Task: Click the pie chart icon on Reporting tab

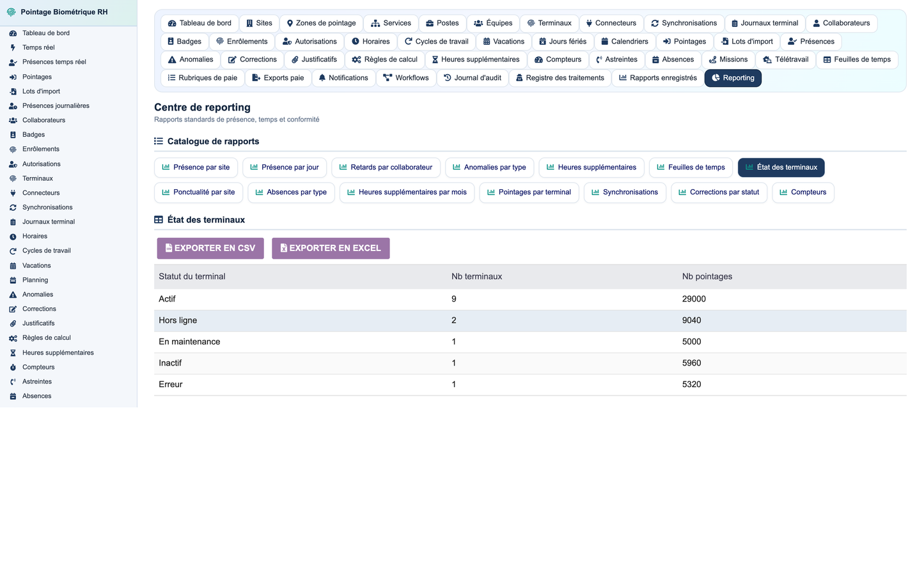Action: tap(716, 78)
